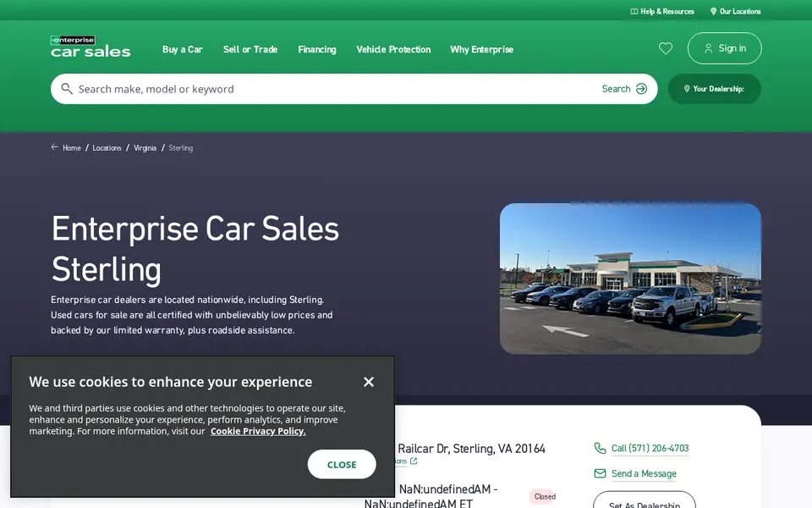Click the phone icon beside Call
The height and width of the screenshot is (508, 812).
pyautogui.click(x=600, y=449)
